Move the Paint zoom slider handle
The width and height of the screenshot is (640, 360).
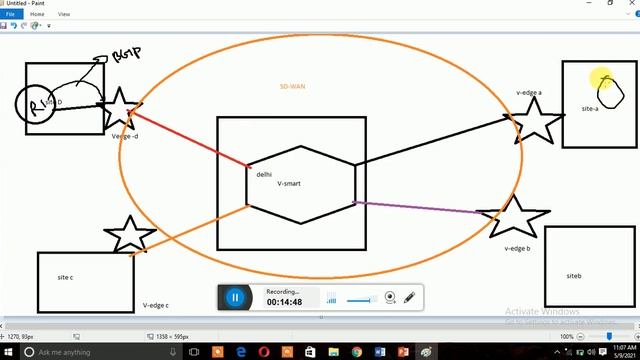609,336
